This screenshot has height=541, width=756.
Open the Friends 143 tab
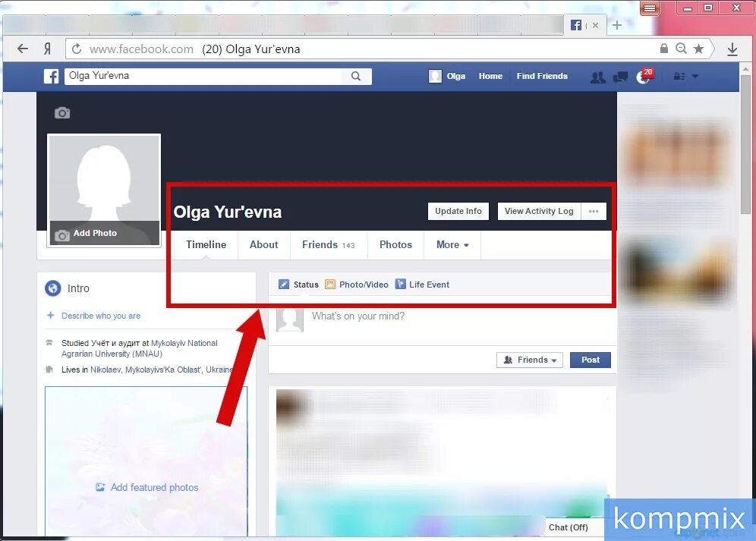pyautogui.click(x=329, y=245)
